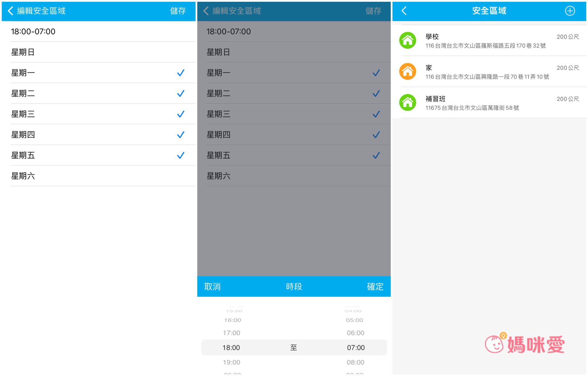The height and width of the screenshot is (376, 588).
Task: Tap the back arrow on the dimmed edit screen
Action: [x=206, y=11]
